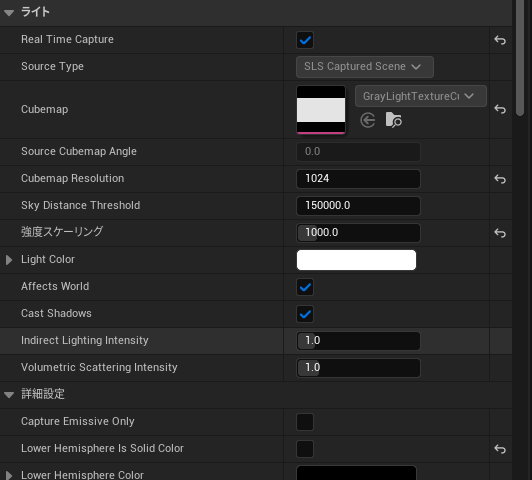Viewport: 532px width, 480px height.
Task: Click the Cubemap texture thumbnail
Action: point(321,110)
